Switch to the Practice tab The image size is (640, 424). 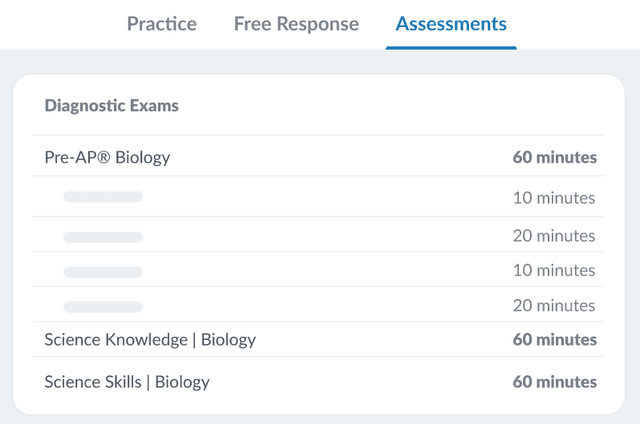point(162,24)
